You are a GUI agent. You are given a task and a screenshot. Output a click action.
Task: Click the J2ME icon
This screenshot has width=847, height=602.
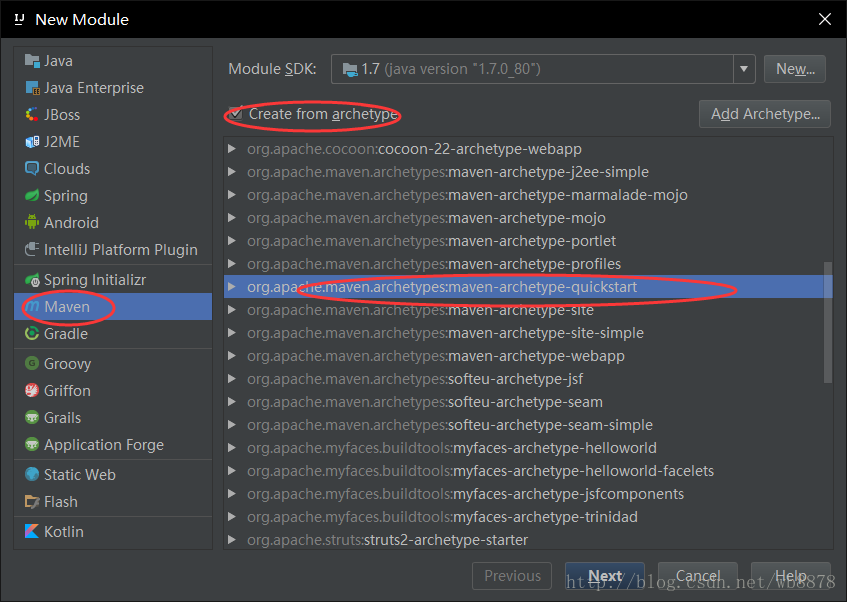tap(32, 142)
